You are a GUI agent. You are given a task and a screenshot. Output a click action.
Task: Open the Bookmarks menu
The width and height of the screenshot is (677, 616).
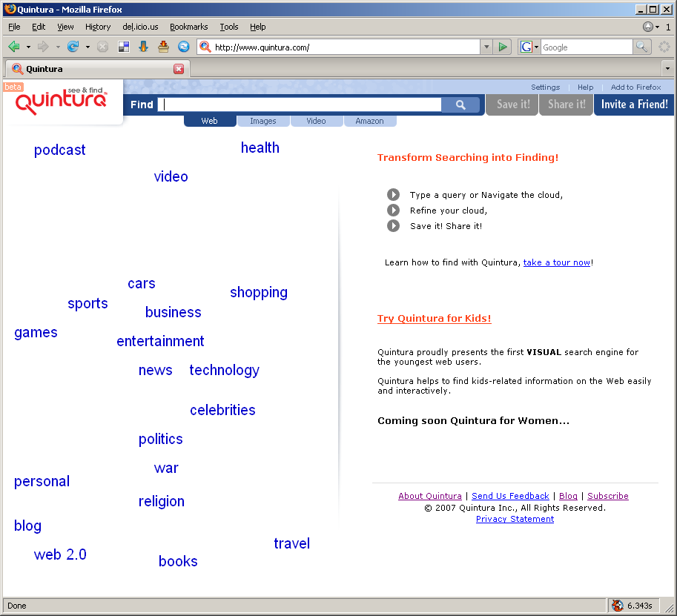188,27
